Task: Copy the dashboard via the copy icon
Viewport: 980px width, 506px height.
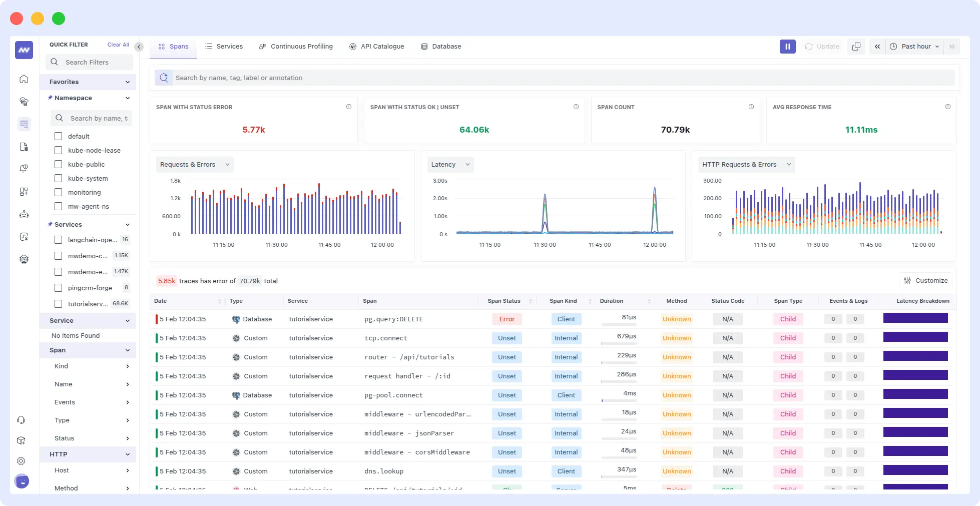Action: pos(856,46)
